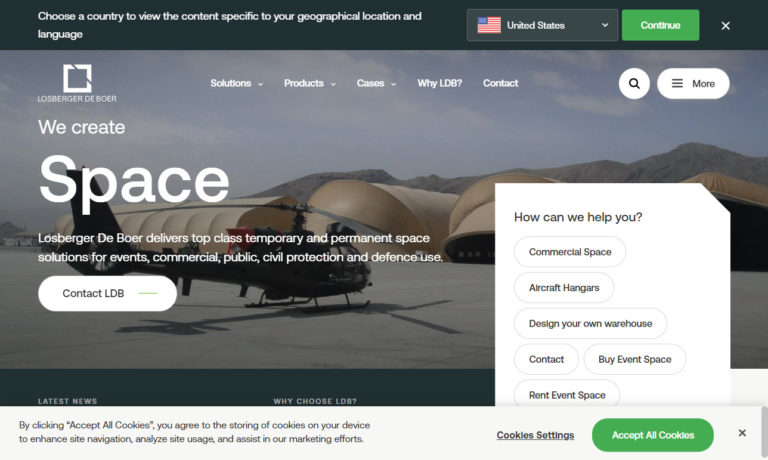Expand the Solutions menu

pos(236,83)
